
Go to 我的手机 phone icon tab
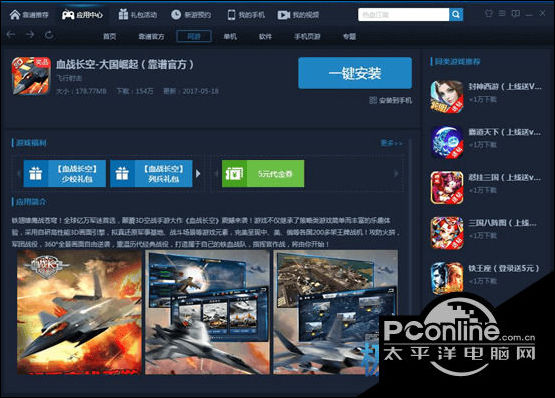tap(246, 15)
